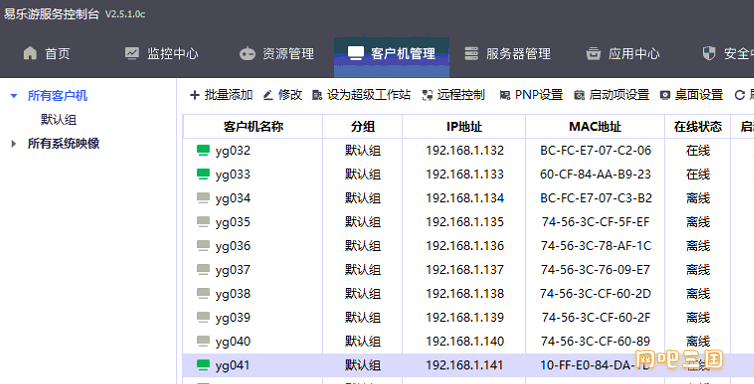Click gray monitor icon of yg039
Screen dimensions: 754x384
point(203,317)
